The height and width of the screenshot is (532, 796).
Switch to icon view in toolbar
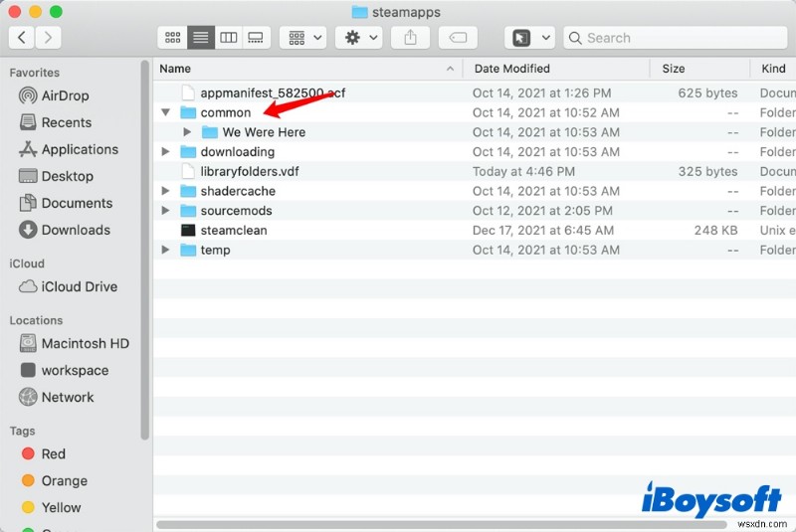point(172,38)
